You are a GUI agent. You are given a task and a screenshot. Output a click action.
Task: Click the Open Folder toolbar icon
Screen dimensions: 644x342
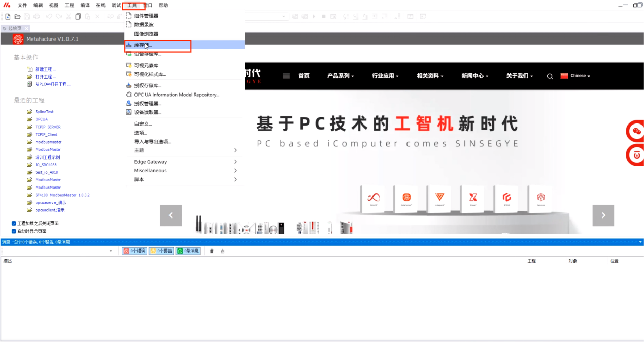[17, 16]
